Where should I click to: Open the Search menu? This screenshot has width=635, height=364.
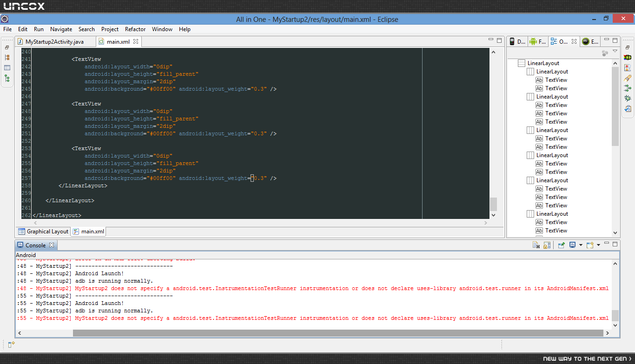pyautogui.click(x=86, y=29)
